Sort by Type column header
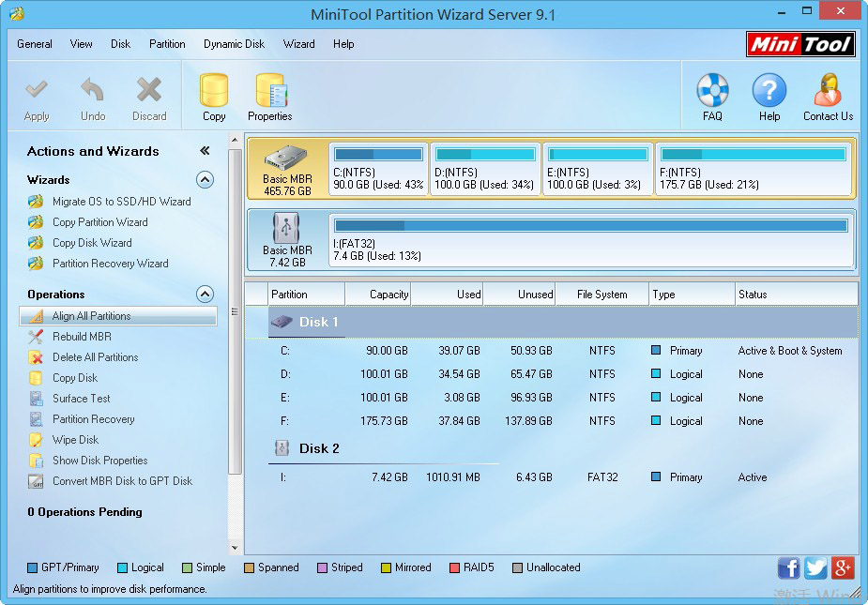Viewport: 868px width, 605px height. pos(692,295)
